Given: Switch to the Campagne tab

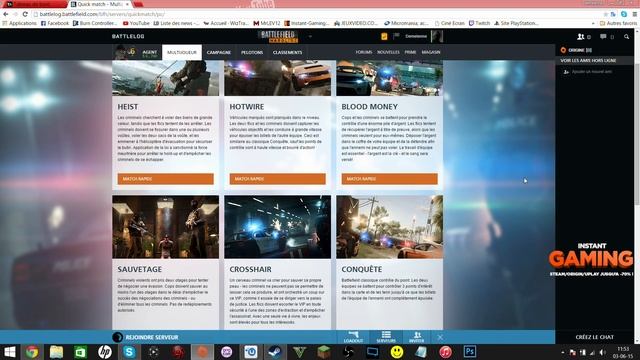Looking at the screenshot, I should 219,52.
